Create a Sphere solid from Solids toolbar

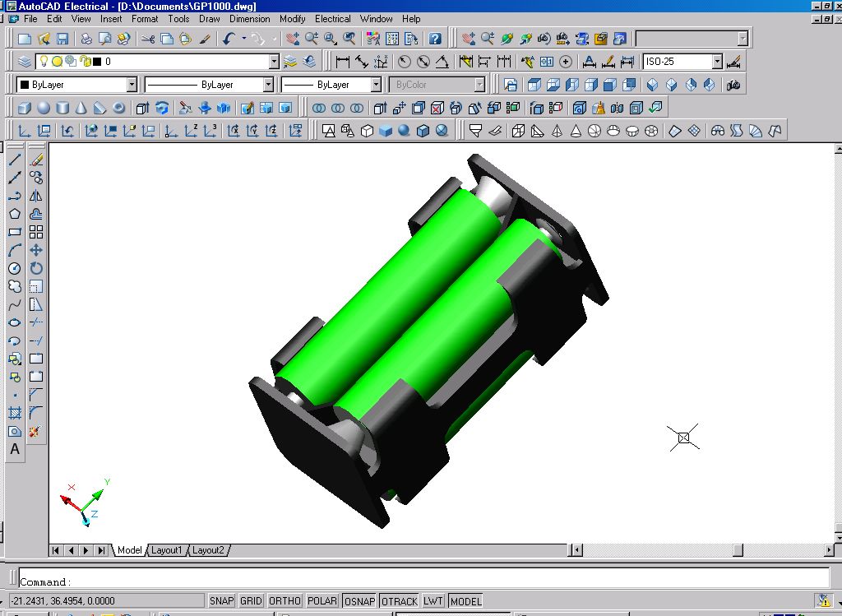pyautogui.click(x=44, y=108)
